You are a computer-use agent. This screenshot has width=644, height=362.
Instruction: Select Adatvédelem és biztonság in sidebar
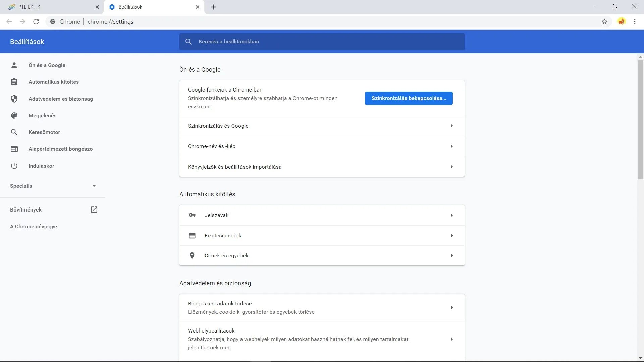coord(61,99)
